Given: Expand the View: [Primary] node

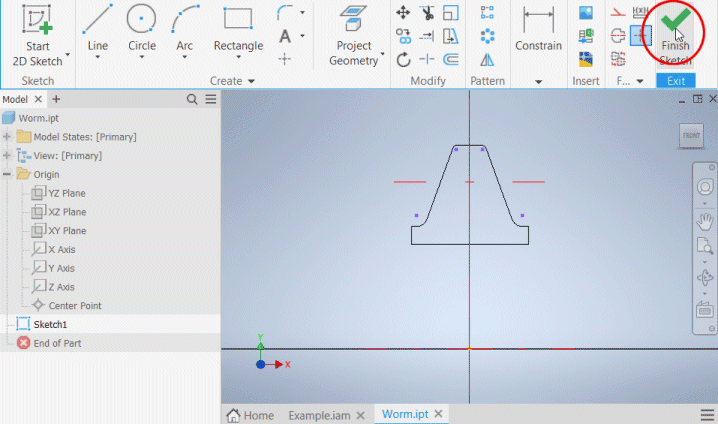Looking at the screenshot, I should click(7, 155).
